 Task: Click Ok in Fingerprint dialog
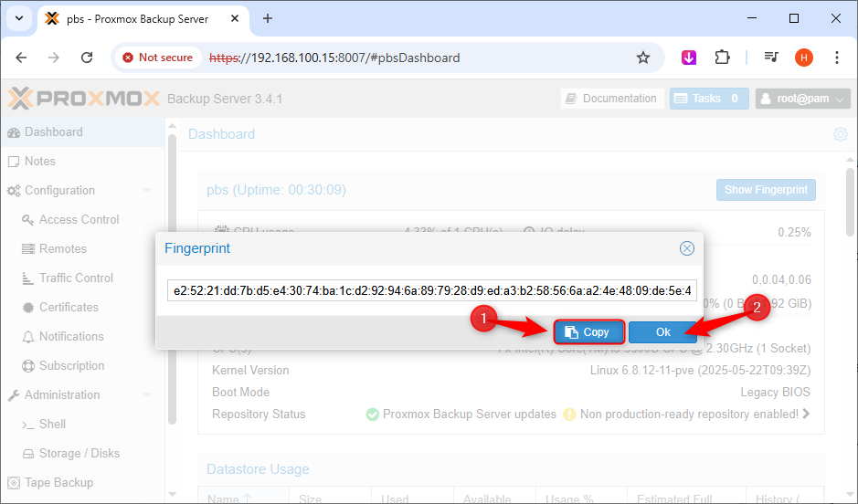click(x=662, y=331)
